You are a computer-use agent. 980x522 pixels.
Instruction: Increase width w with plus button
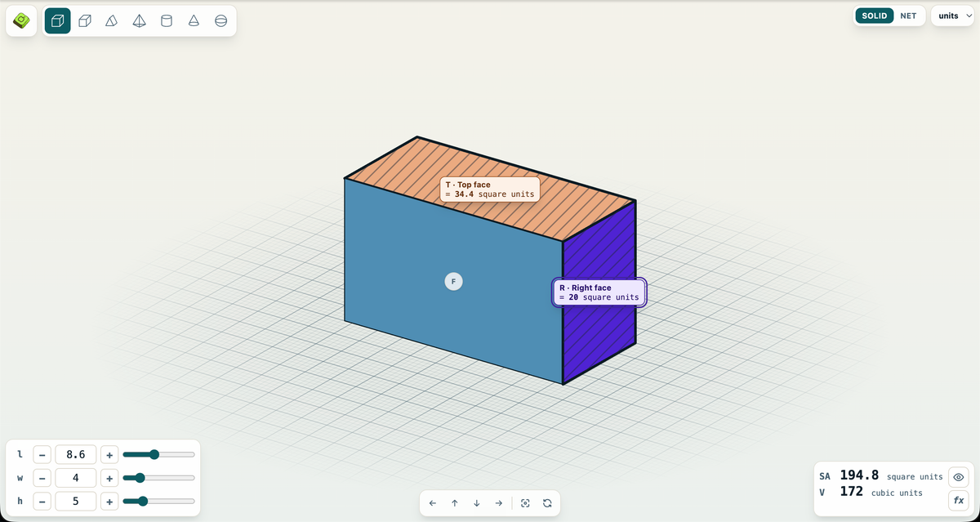109,478
